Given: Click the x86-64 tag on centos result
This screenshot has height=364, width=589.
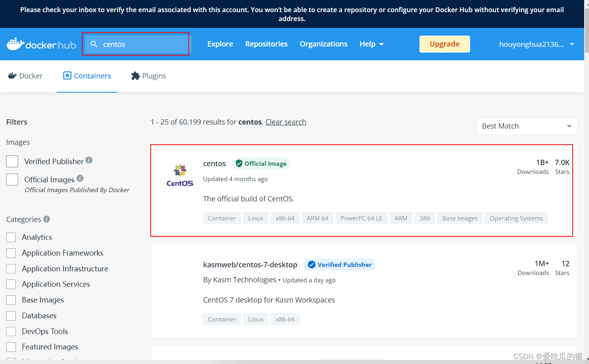Looking at the screenshot, I should (285, 218).
